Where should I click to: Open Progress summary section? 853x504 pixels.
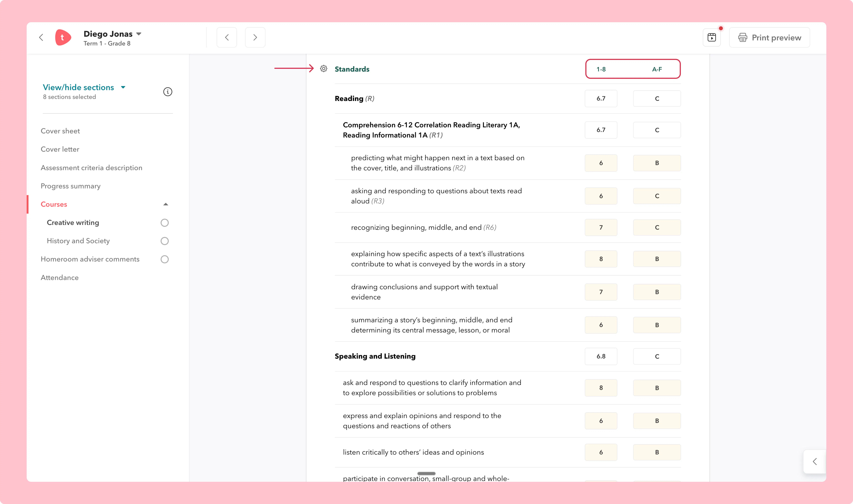coord(71,186)
